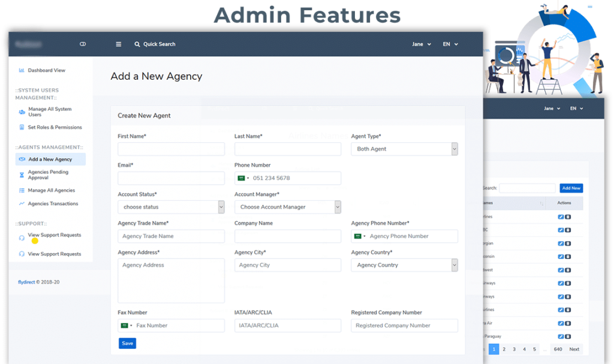Click the Agencies Transactions chart icon
Viewport: 614px width, 364px height.
tap(22, 204)
